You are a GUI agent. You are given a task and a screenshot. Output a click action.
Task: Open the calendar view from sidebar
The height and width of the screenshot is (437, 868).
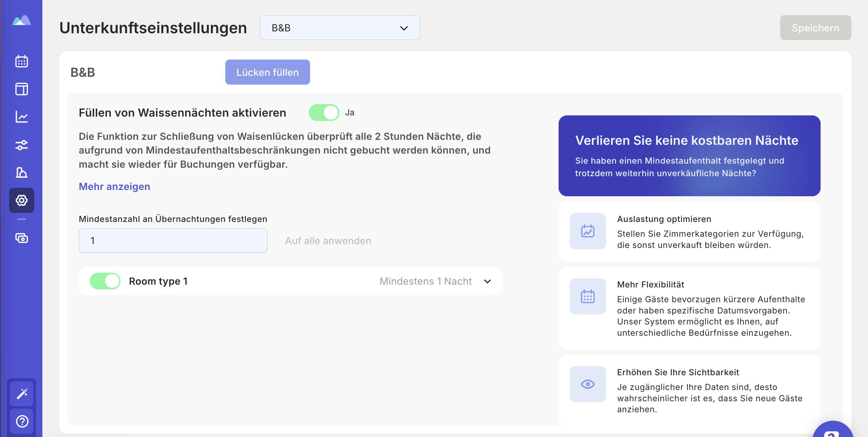(x=22, y=61)
